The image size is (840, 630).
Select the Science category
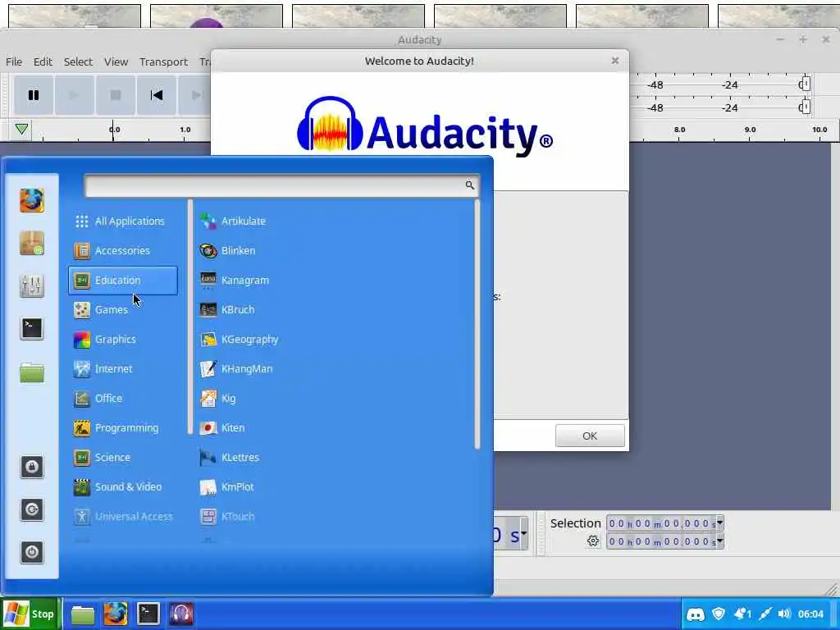(123, 457)
